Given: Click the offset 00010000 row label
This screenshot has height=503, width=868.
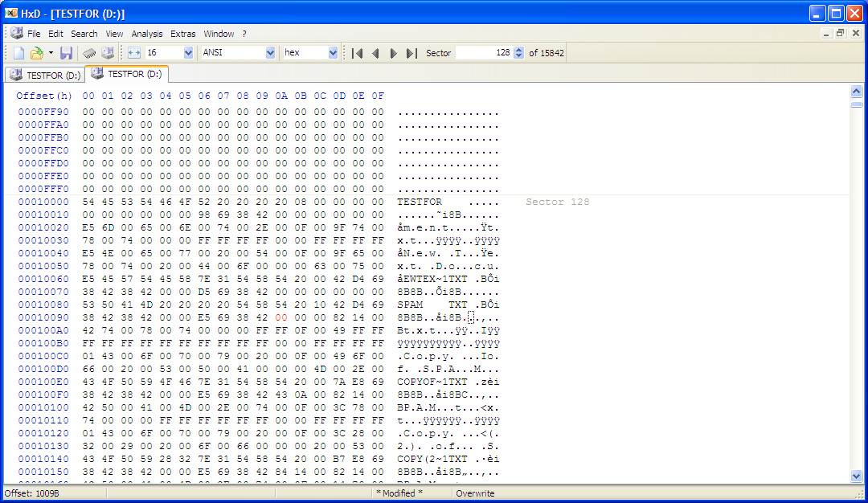Looking at the screenshot, I should coord(43,202).
